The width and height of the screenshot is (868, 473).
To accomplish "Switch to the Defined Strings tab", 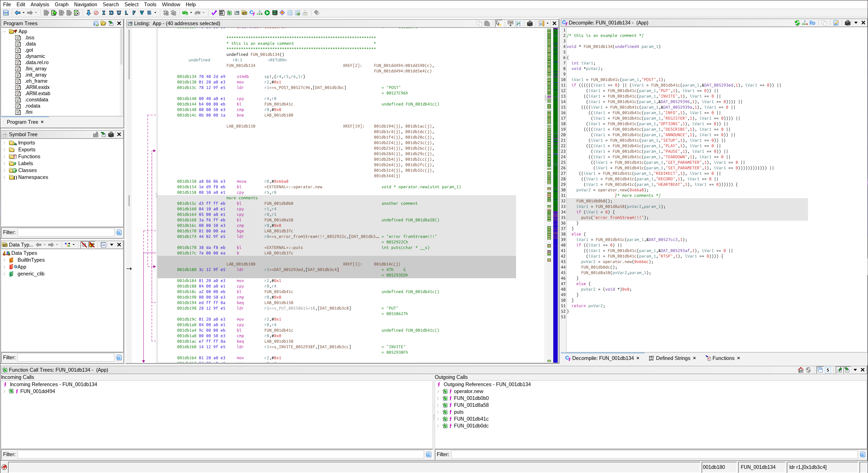I will tap(673, 358).
